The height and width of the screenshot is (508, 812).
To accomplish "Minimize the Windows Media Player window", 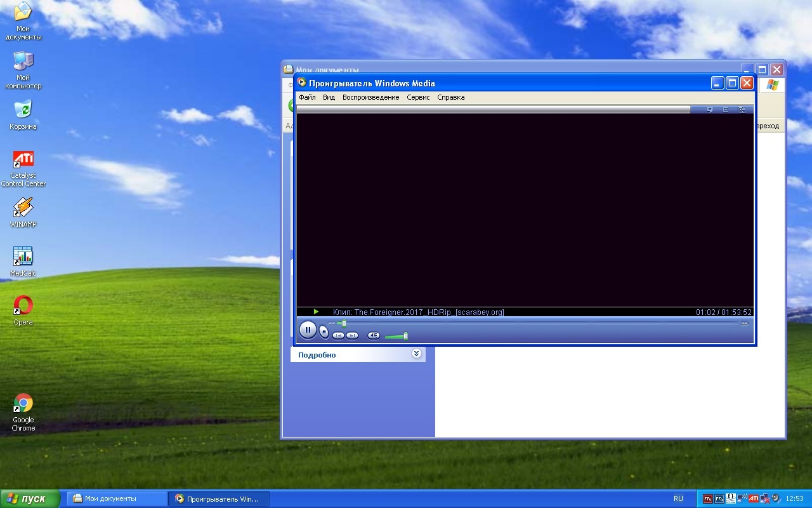I will tap(717, 83).
